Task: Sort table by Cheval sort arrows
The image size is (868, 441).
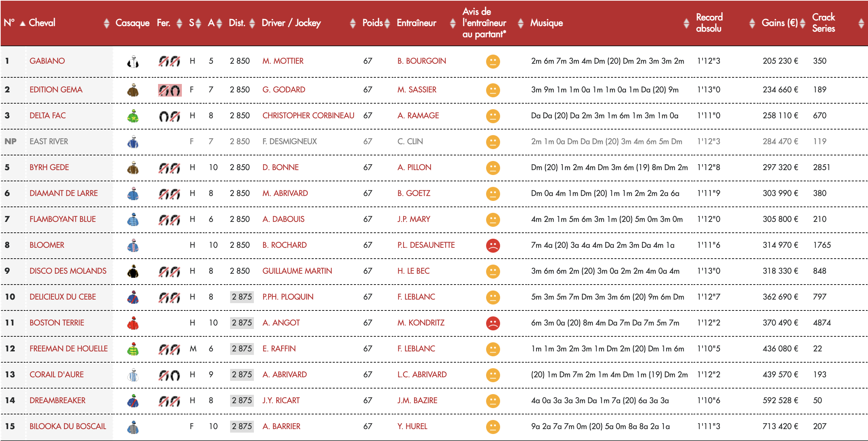Action: 107,23
